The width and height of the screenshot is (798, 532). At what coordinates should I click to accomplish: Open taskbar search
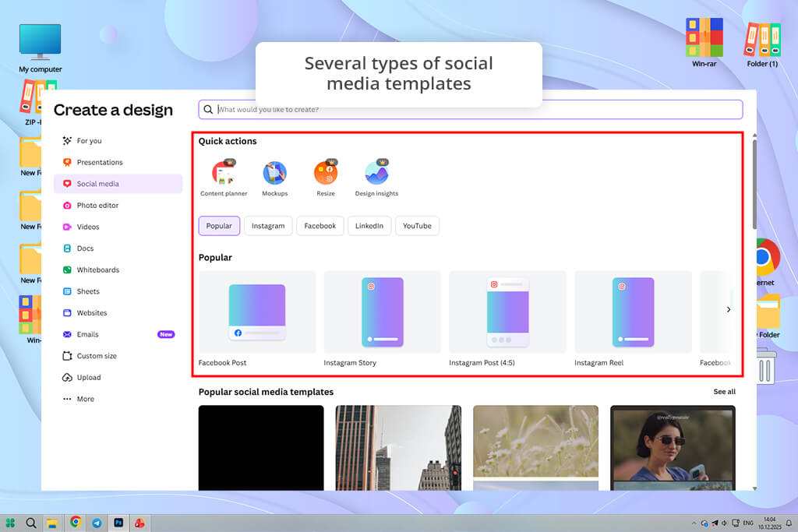pyautogui.click(x=31, y=523)
